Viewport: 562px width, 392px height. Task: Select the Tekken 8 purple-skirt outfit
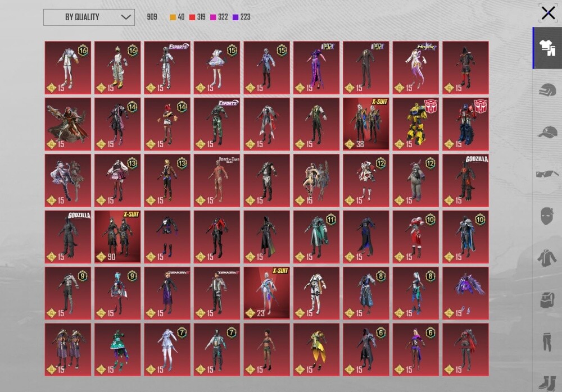[x=167, y=293]
